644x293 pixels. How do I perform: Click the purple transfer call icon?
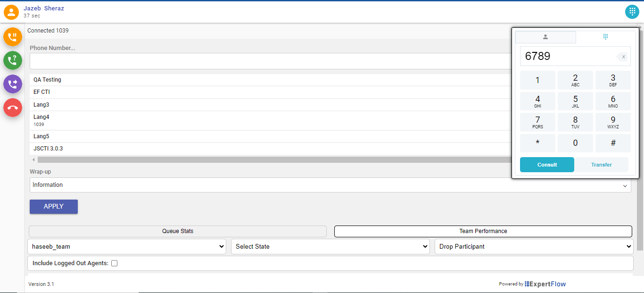pos(13,84)
